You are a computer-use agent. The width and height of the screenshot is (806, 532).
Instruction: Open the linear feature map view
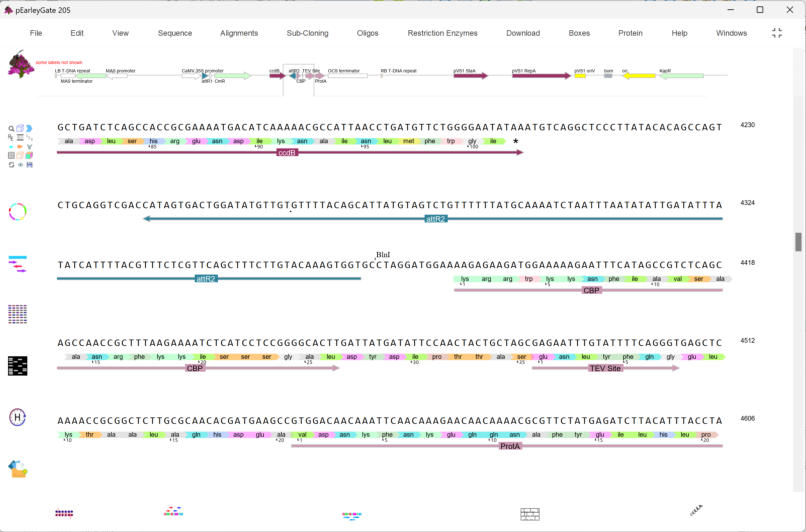click(x=17, y=262)
